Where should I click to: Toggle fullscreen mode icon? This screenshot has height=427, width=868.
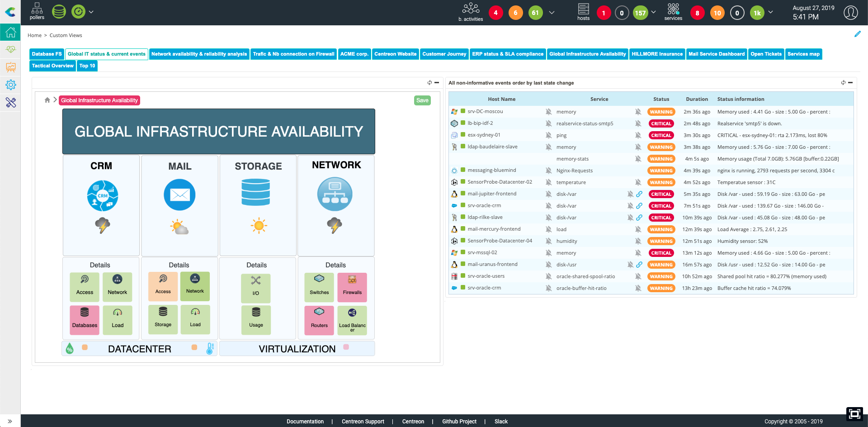(x=854, y=414)
